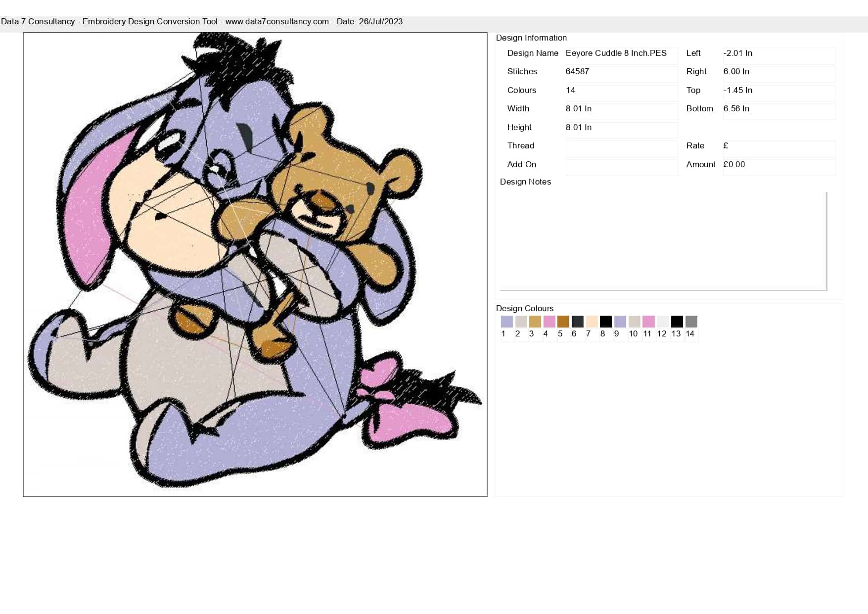The image size is (868, 614).
Task: Select colour swatch 4 pink
Action: (x=549, y=322)
